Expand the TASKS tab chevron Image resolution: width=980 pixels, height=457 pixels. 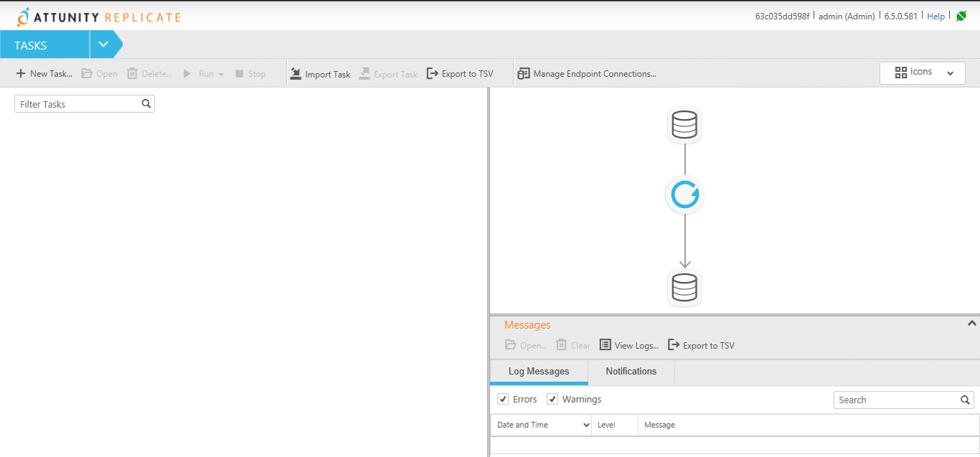[x=103, y=44]
